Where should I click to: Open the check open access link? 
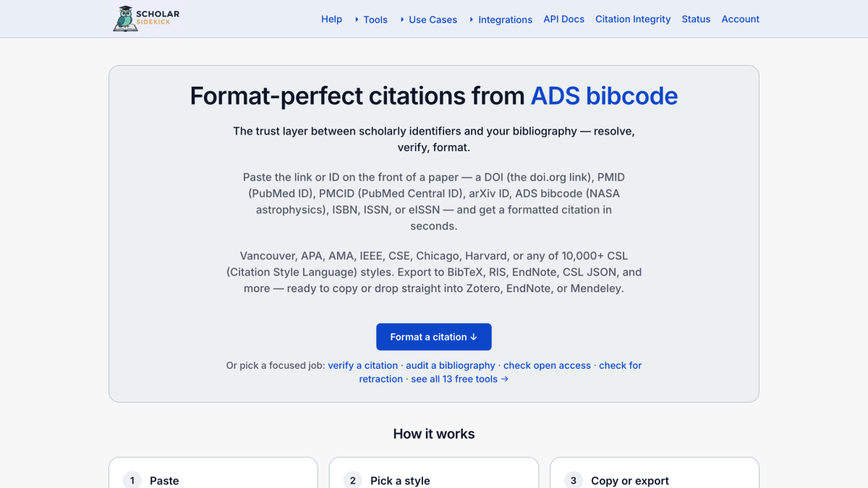tap(547, 365)
